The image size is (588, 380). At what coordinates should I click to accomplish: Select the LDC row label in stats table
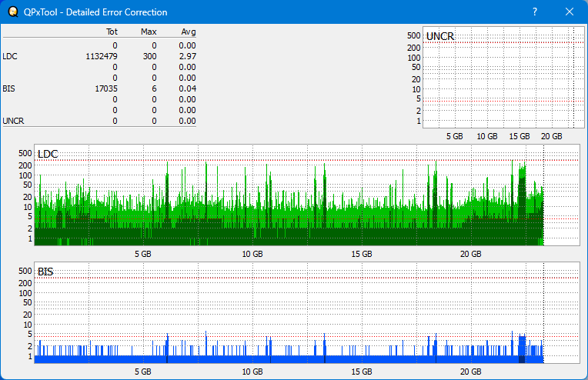pyautogui.click(x=10, y=56)
